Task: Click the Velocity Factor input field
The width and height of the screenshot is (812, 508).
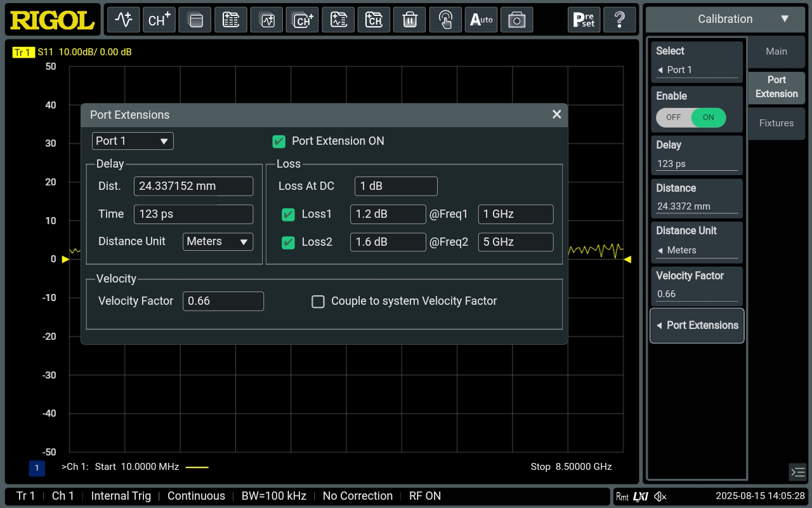Action: 223,302
